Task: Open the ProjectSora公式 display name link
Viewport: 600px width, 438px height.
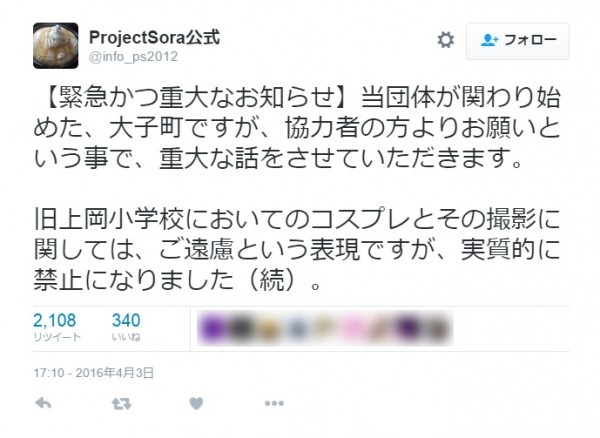Action: 154,37
